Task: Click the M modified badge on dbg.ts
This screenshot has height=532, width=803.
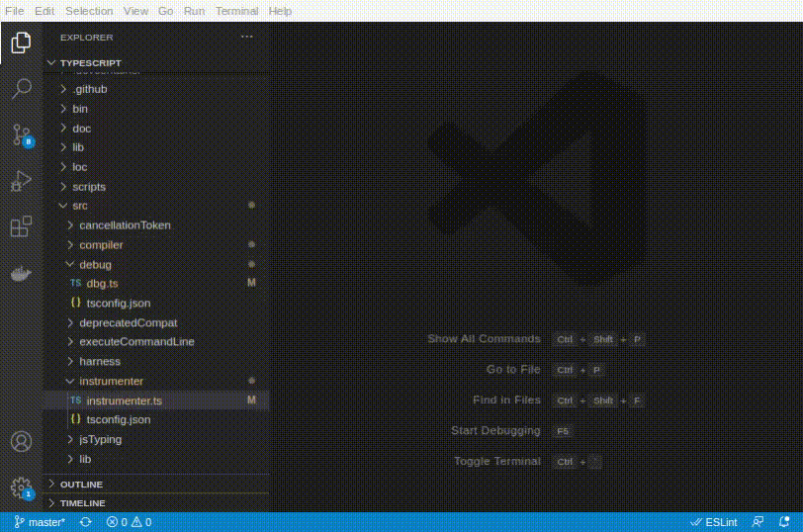Action: pos(251,283)
